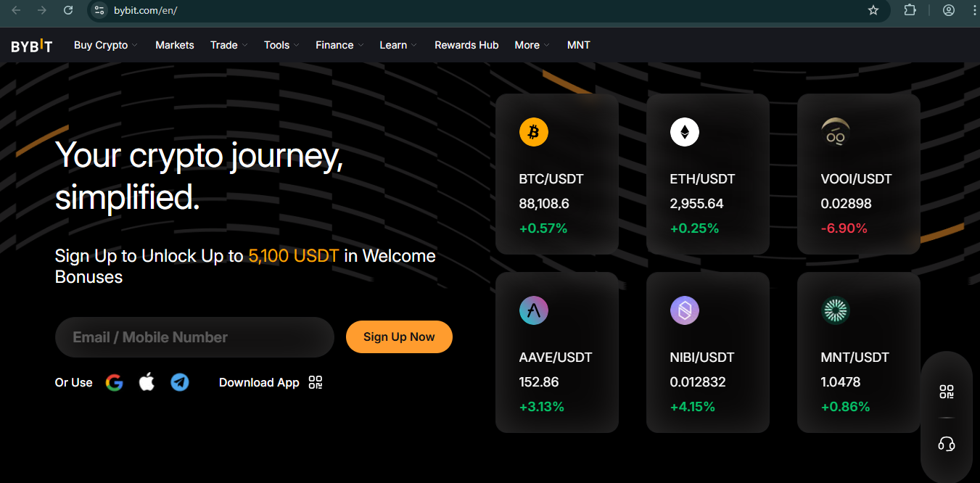This screenshot has width=980, height=483.
Task: Expand the Trade dropdown menu
Action: (x=229, y=45)
